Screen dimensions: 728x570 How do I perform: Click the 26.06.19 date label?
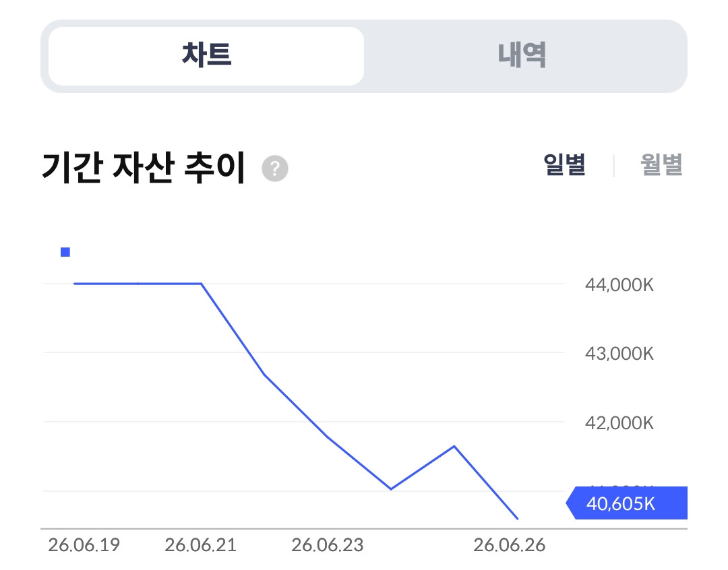(84, 545)
